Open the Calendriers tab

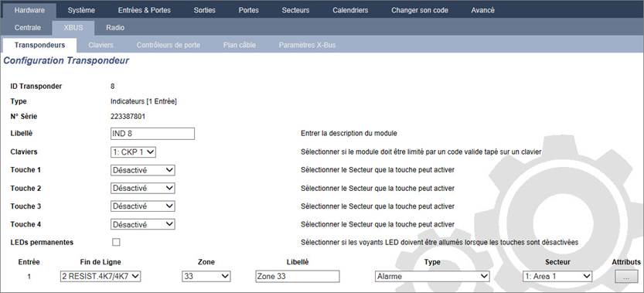click(350, 10)
